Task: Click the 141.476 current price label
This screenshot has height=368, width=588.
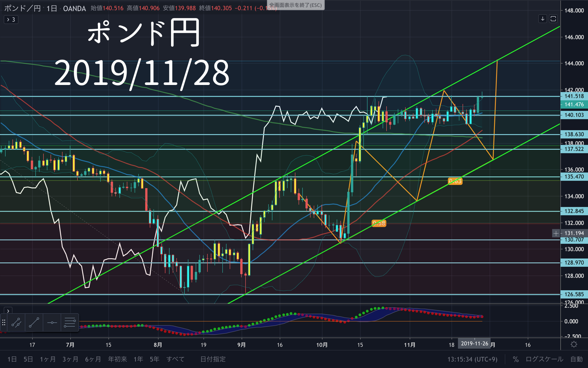Action: tap(574, 104)
